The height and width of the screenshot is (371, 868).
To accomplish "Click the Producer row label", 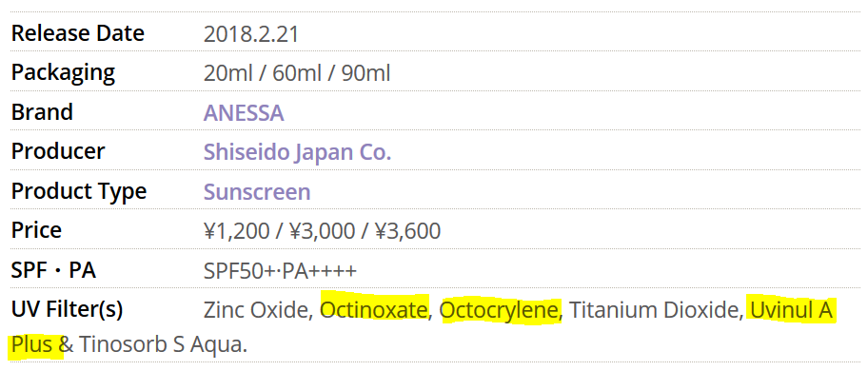I will pos(58,151).
